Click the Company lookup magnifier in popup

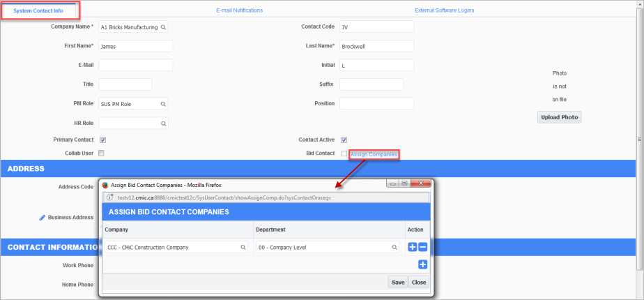(x=243, y=248)
